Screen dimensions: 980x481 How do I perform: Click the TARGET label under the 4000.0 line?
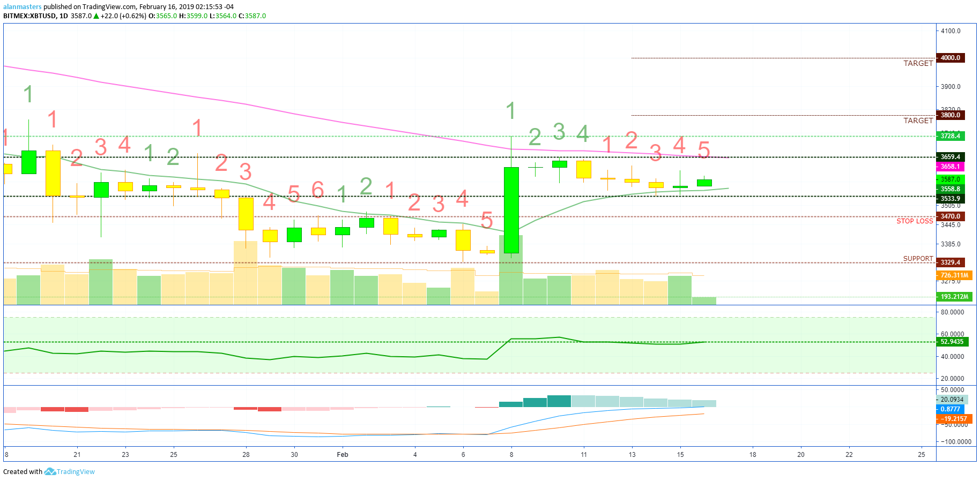(x=918, y=63)
